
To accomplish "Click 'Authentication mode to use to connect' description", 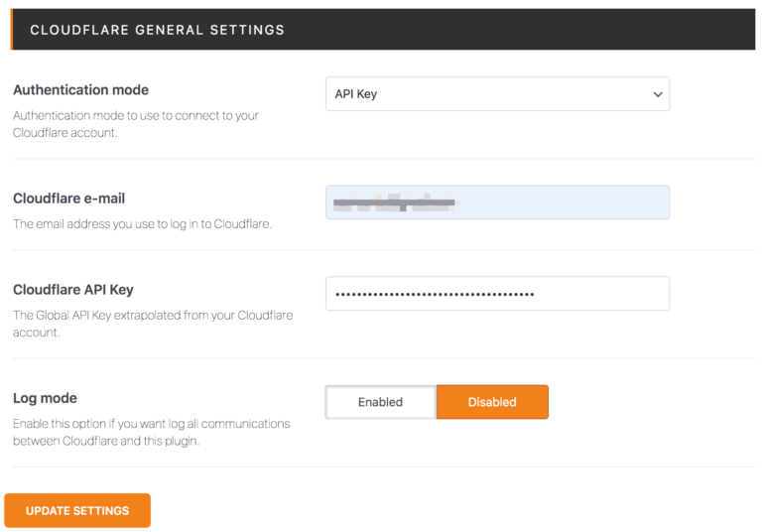I will click(x=136, y=124).
